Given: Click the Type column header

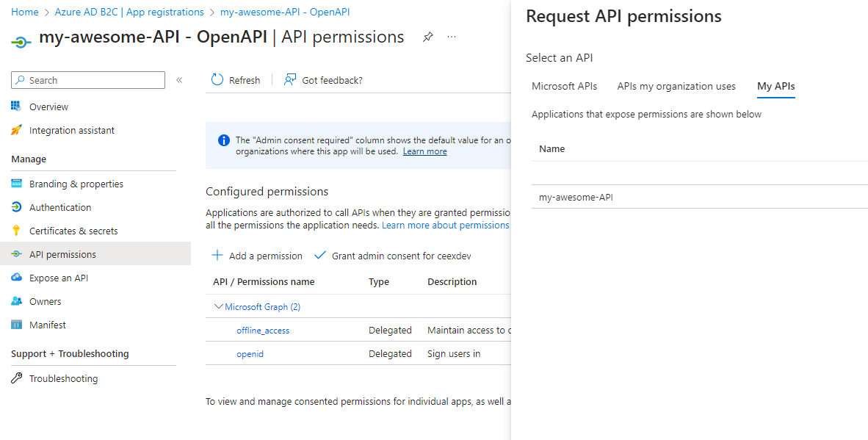Looking at the screenshot, I should pos(379,282).
